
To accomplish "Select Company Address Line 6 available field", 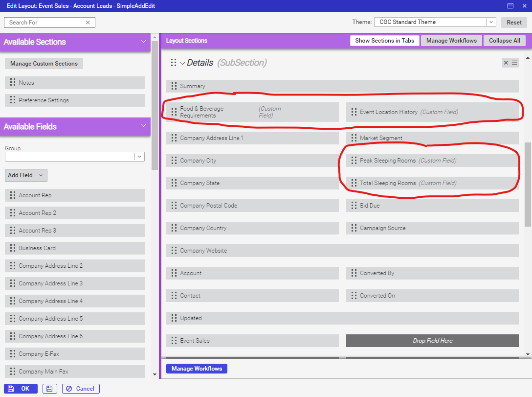I will click(75, 337).
